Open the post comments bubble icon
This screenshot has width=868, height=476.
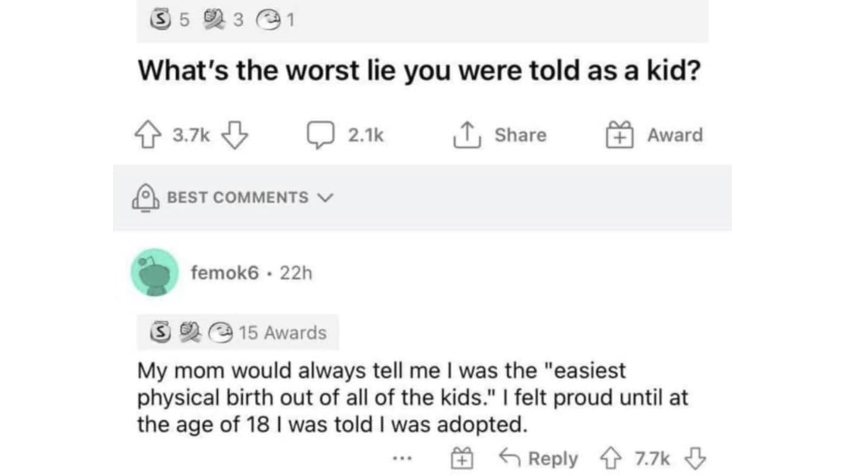tap(322, 135)
